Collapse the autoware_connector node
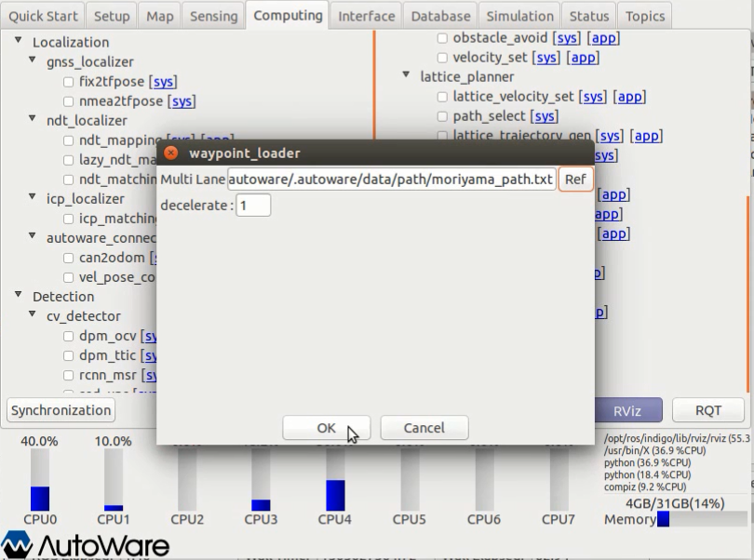Image resolution: width=754 pixels, height=560 pixels. 33,235
